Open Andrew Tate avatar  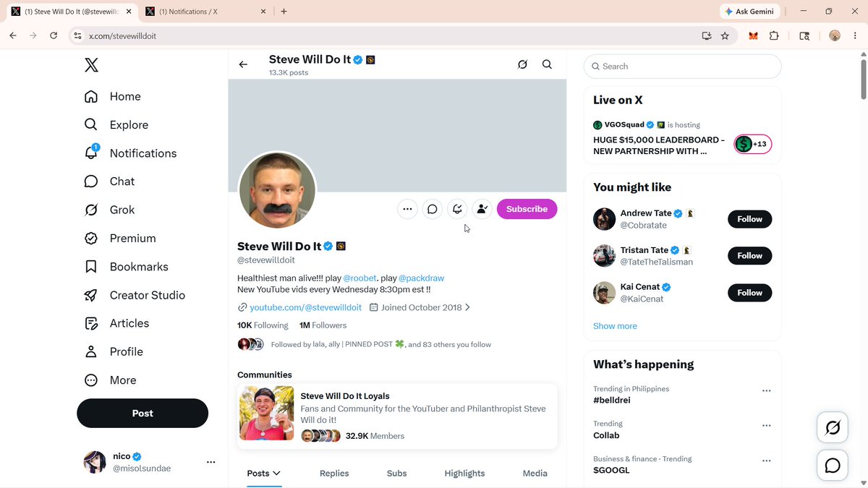point(604,219)
